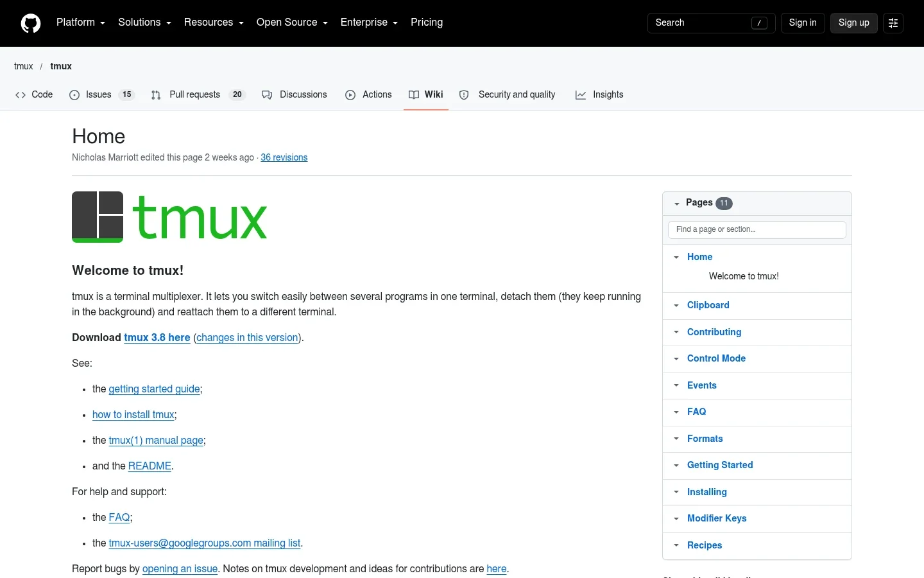This screenshot has height=578, width=924.
Task: Open the Installing wiki page
Action: pyautogui.click(x=707, y=492)
